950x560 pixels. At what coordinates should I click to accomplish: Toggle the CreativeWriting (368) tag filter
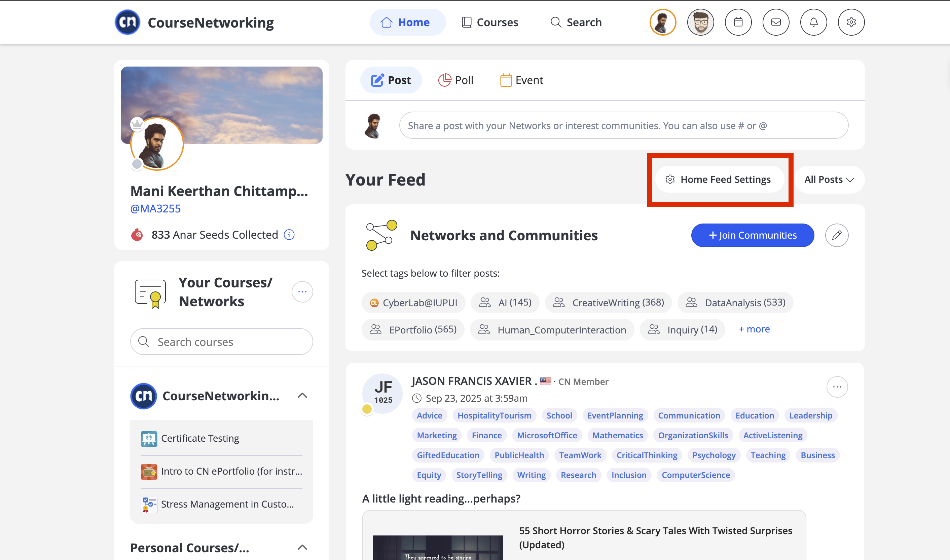[608, 303]
